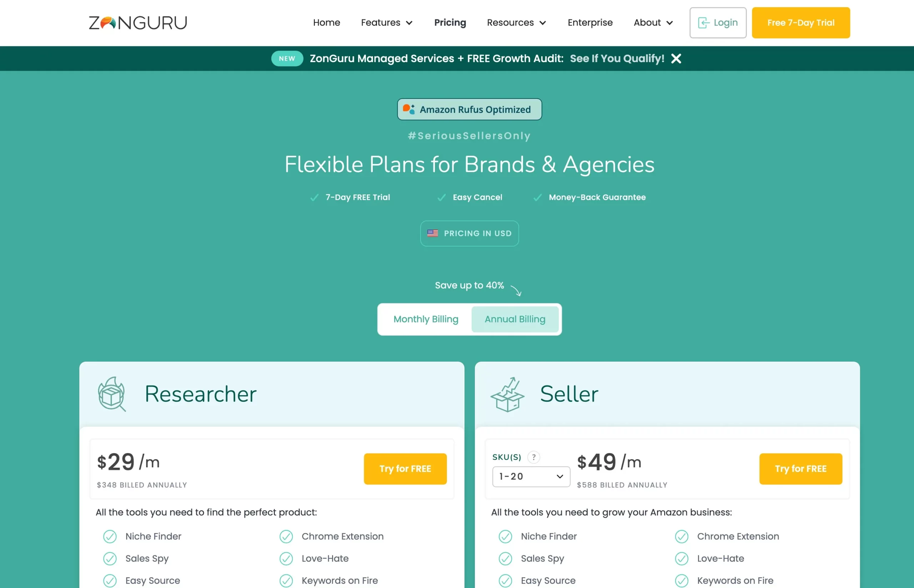Click Try for FREE on Researcher plan
The height and width of the screenshot is (588, 914).
(x=405, y=468)
